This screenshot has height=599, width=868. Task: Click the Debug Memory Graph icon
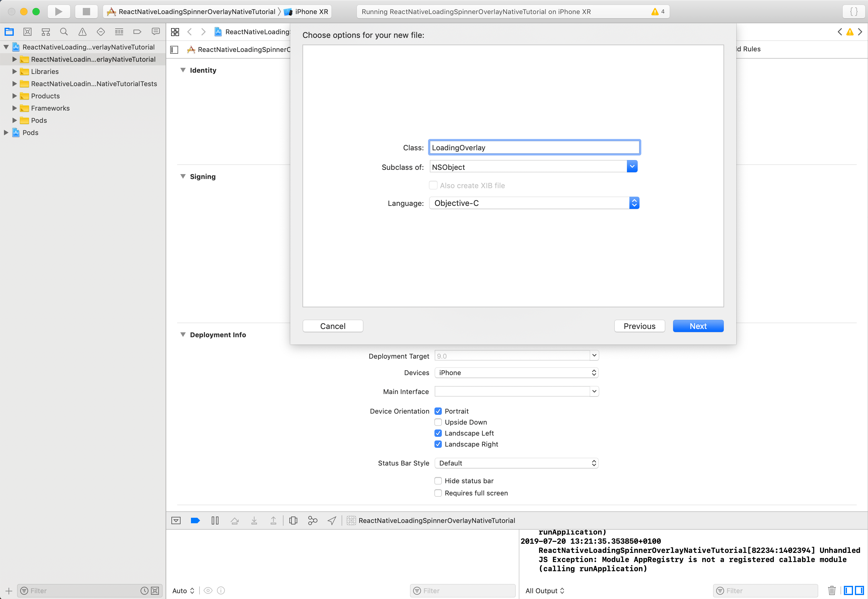click(312, 520)
